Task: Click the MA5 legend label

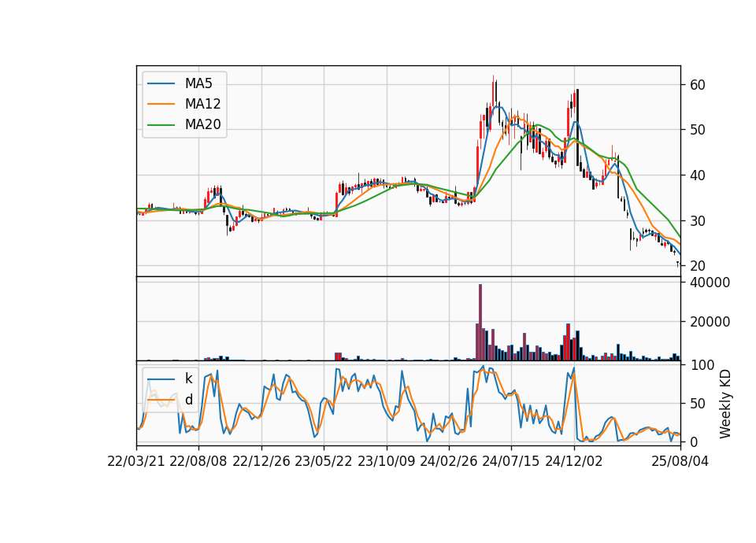Action: pos(198,83)
